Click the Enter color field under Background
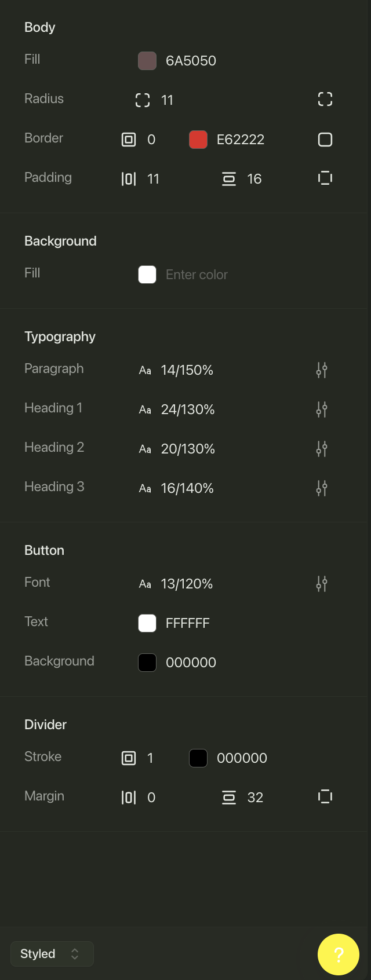This screenshot has height=980, width=371. [197, 275]
